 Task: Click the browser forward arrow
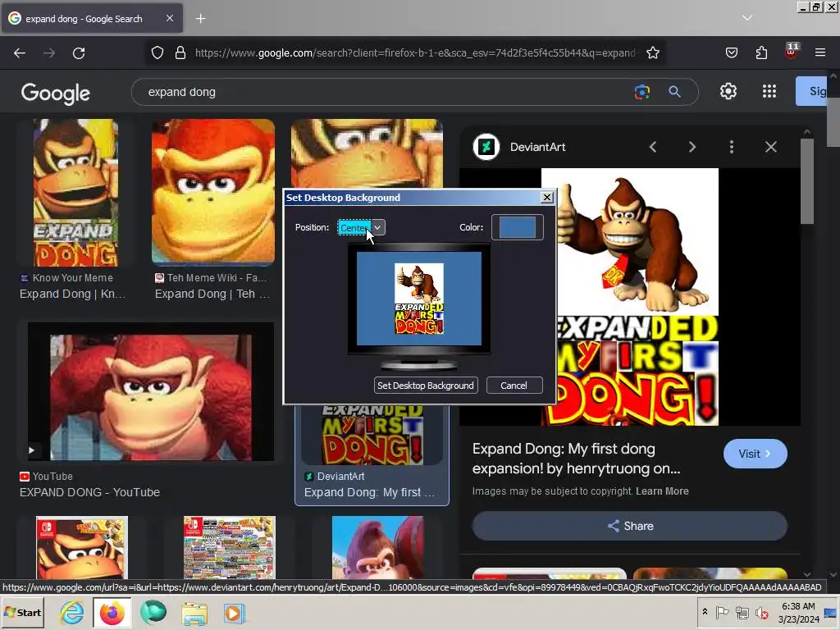(x=49, y=53)
